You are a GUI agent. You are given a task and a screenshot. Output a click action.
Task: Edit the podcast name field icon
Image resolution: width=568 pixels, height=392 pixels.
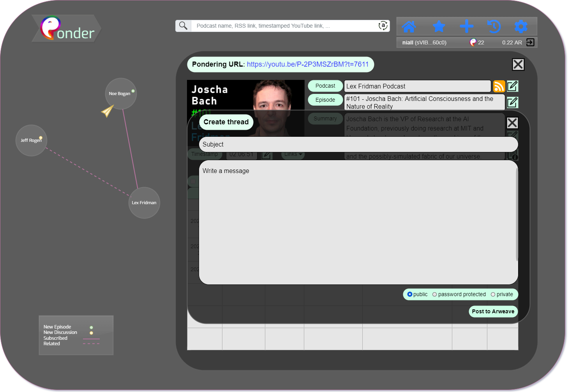pos(512,86)
